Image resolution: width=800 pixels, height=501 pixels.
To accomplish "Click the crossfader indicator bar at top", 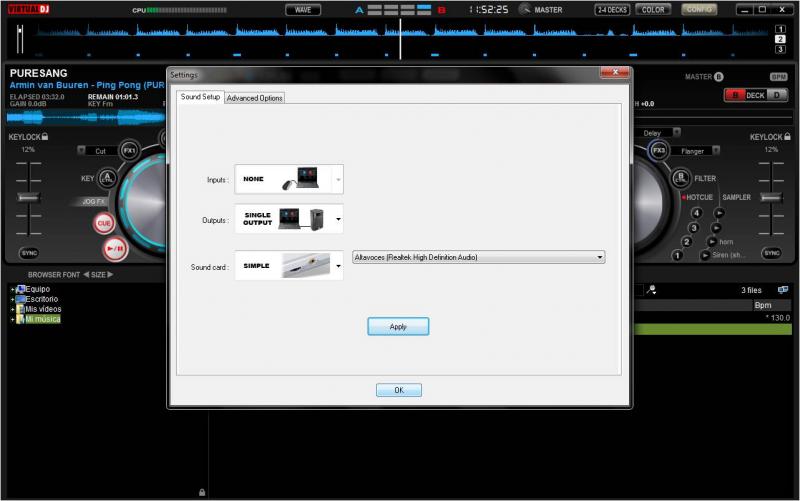I will pos(400,10).
